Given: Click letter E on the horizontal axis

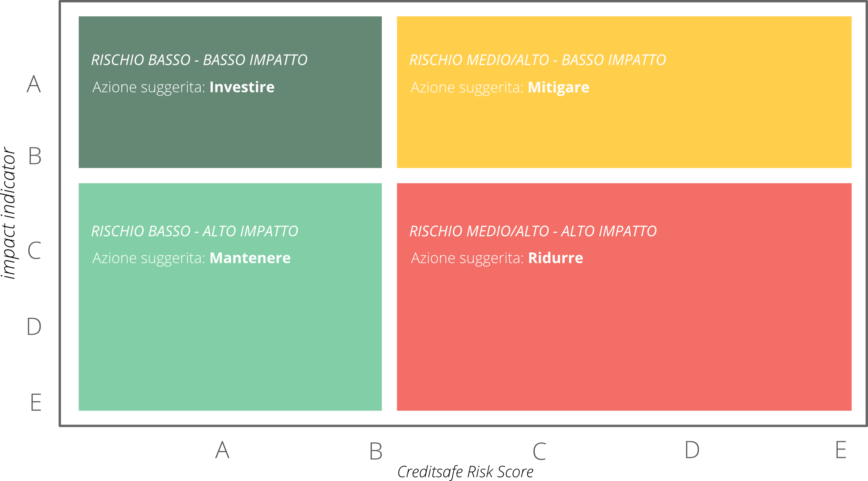Looking at the screenshot, I should [x=841, y=450].
